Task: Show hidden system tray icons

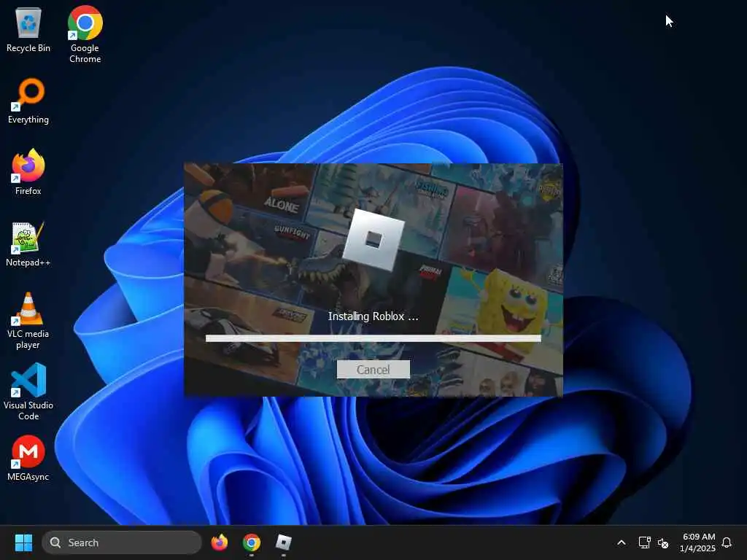Action: coord(622,542)
